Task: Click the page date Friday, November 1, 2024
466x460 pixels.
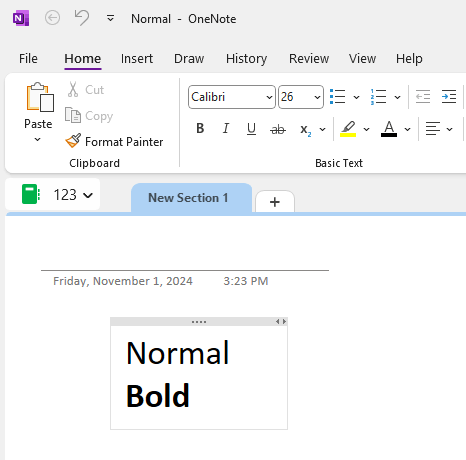Action: click(123, 281)
